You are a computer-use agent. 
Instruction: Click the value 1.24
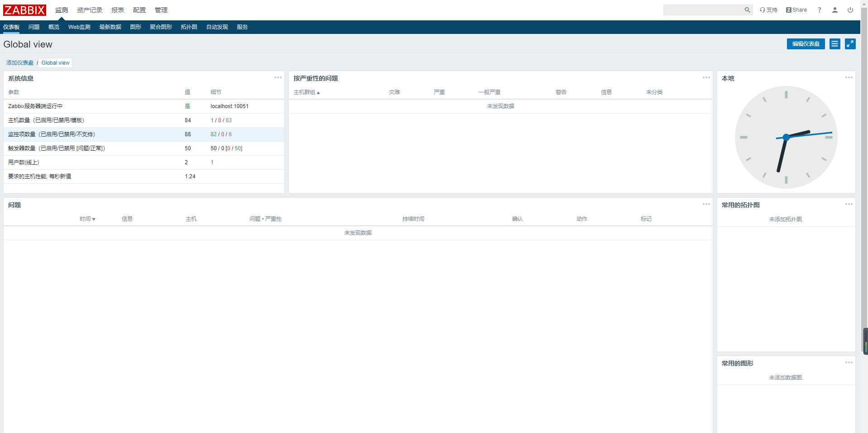tap(190, 176)
